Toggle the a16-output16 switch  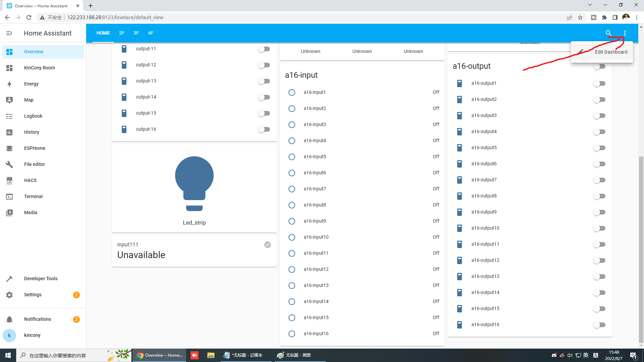599,325
